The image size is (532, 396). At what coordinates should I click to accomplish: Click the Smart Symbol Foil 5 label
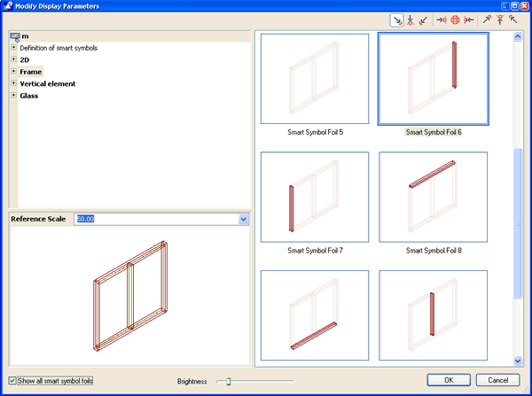315,132
